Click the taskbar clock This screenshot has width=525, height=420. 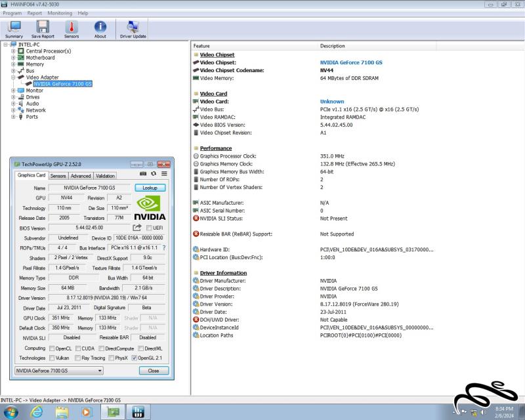point(504,412)
